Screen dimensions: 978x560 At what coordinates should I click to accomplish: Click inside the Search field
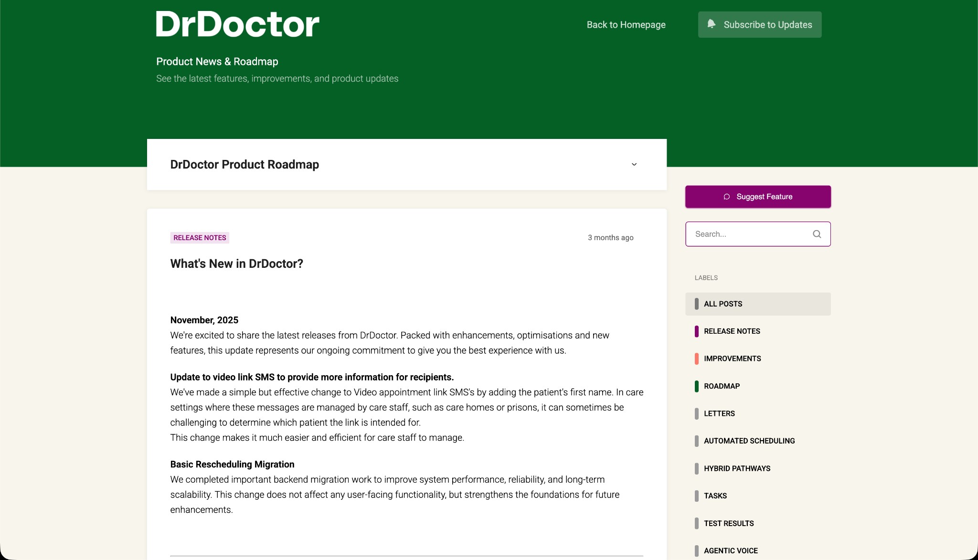(745, 234)
